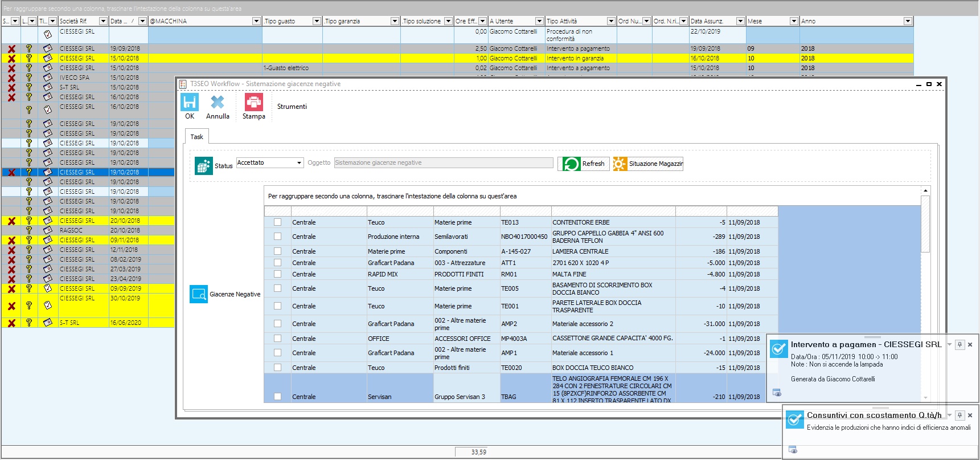Open the Tipo Attività column filter dropdown

pos(611,21)
